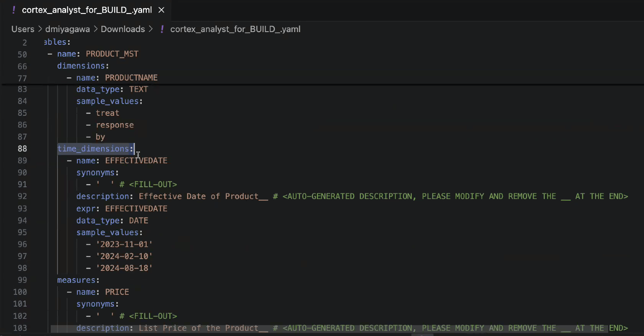Click the date value '2023-11-01'
Viewport: 644px width, 336px height.
point(124,244)
